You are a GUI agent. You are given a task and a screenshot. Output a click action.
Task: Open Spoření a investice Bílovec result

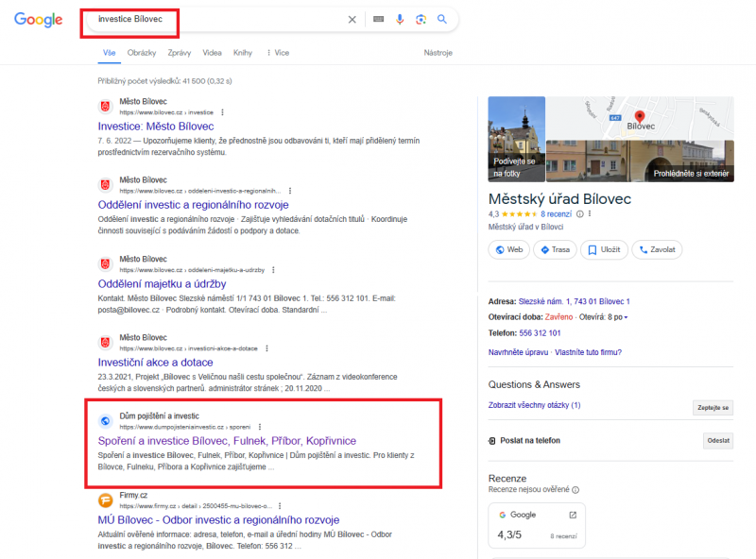point(227,441)
